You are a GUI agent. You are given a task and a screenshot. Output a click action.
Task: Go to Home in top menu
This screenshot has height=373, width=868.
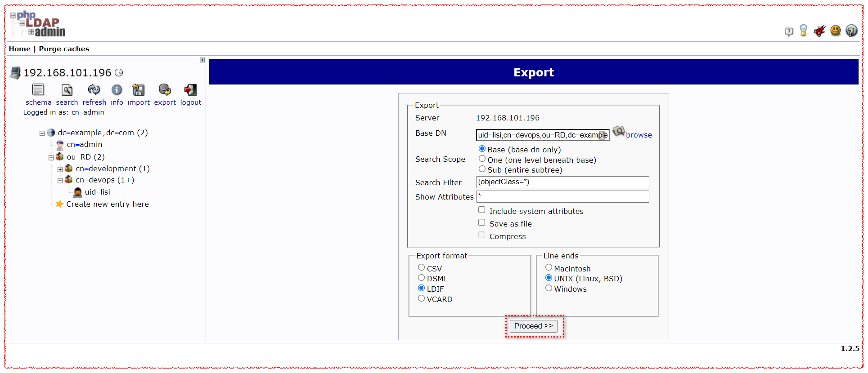(x=20, y=49)
